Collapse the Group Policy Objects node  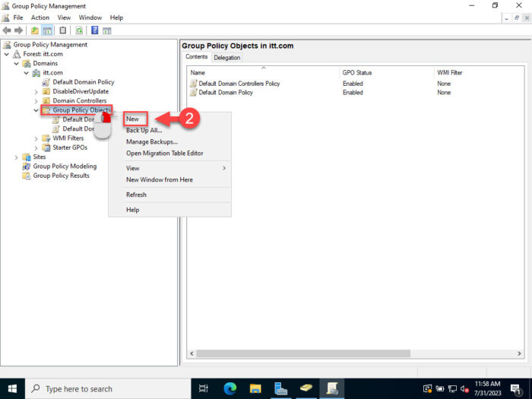36,110
